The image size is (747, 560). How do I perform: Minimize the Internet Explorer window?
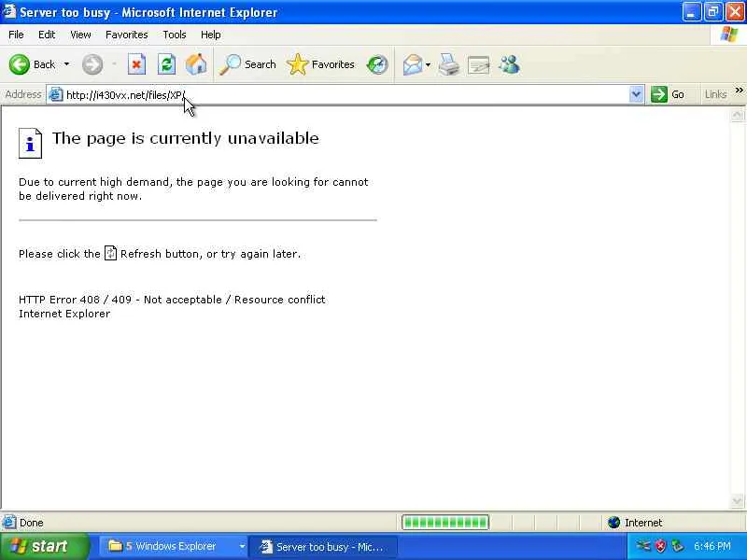691,12
